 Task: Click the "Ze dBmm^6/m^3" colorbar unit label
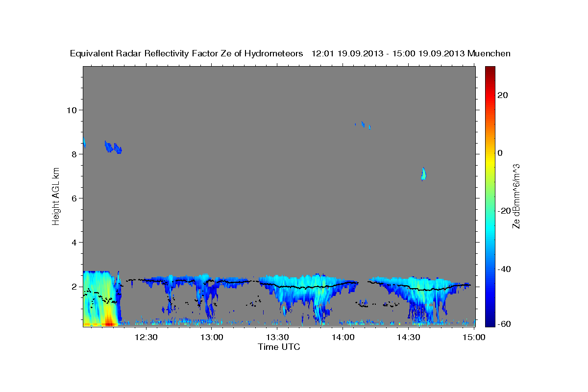point(515,196)
